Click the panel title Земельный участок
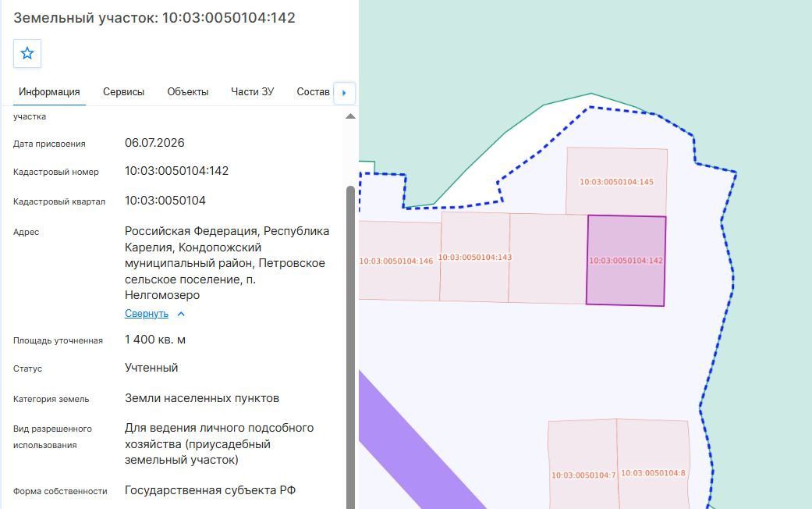 (154, 18)
